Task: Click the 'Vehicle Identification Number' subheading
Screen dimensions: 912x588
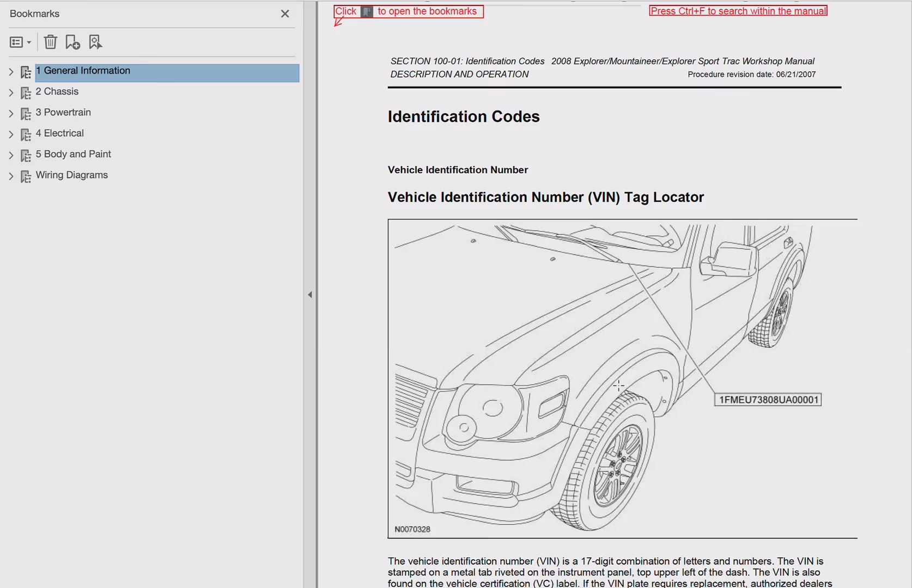Action: tap(458, 170)
